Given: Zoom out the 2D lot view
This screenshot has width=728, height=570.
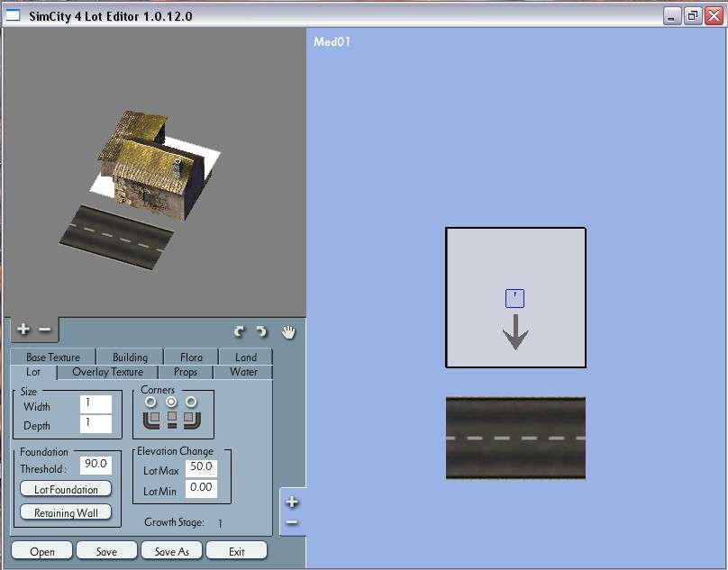Looking at the screenshot, I should (292, 522).
